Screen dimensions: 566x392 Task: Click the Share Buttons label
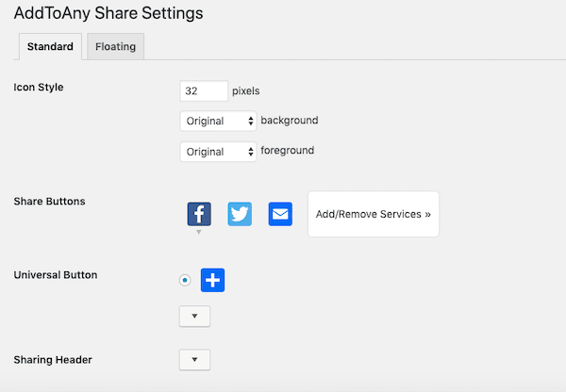(x=49, y=202)
